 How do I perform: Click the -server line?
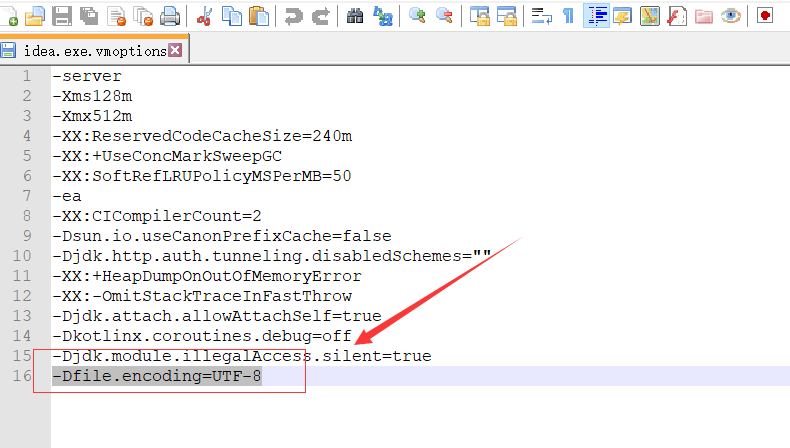point(87,76)
